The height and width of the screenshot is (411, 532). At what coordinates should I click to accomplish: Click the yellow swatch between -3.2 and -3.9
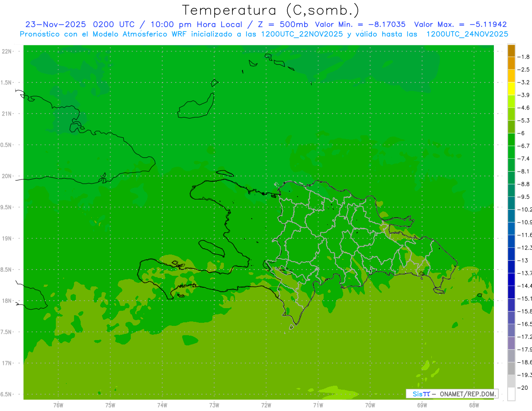[x=511, y=89]
